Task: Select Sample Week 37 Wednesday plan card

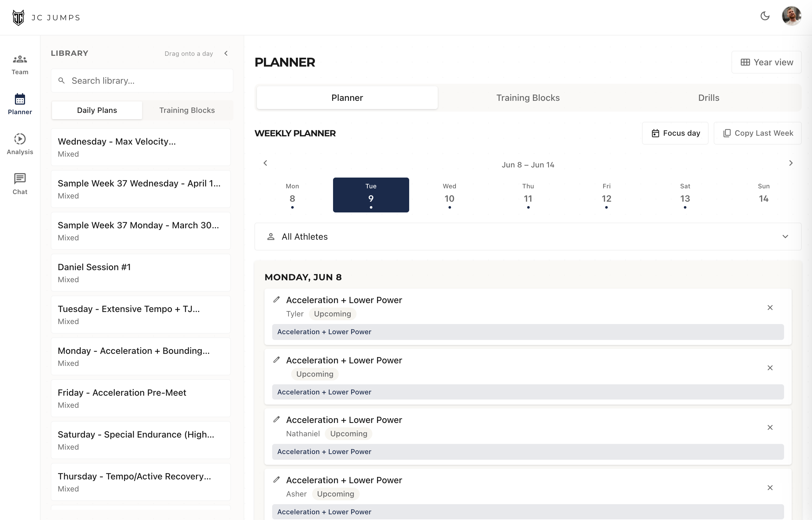Action: pyautogui.click(x=141, y=189)
